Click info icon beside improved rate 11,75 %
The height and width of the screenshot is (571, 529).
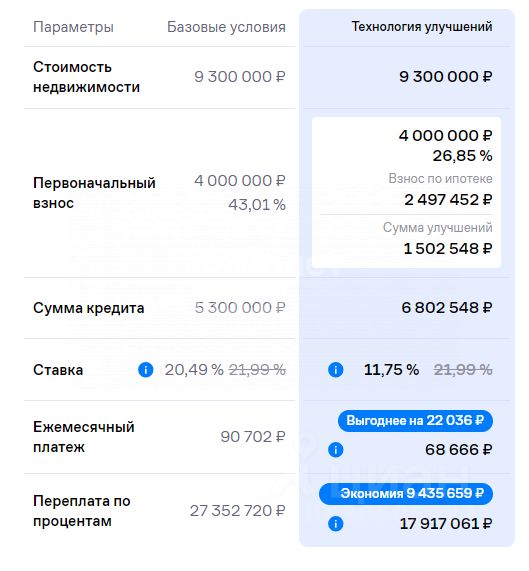click(x=336, y=370)
